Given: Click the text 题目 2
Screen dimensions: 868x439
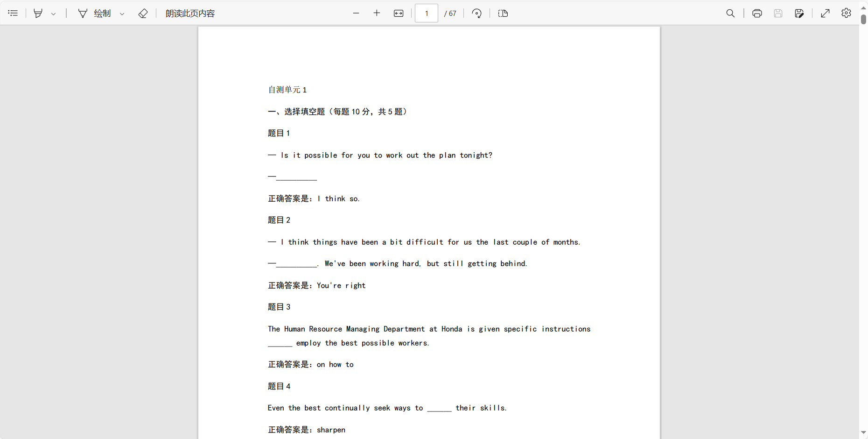Looking at the screenshot, I should (279, 220).
